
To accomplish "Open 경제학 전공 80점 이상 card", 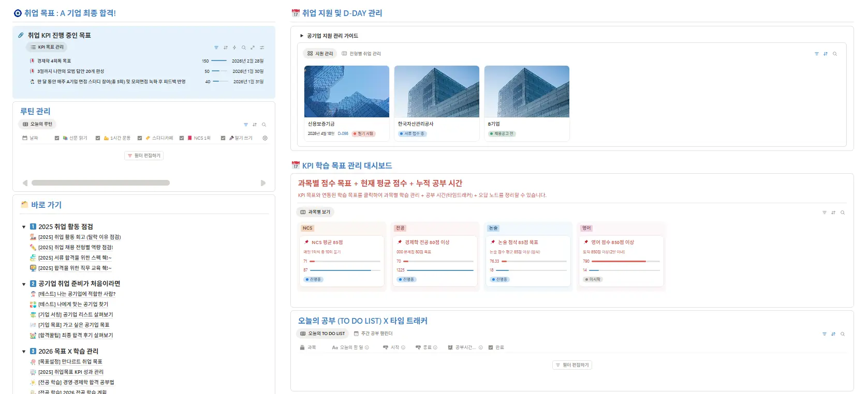I will pos(435,261).
